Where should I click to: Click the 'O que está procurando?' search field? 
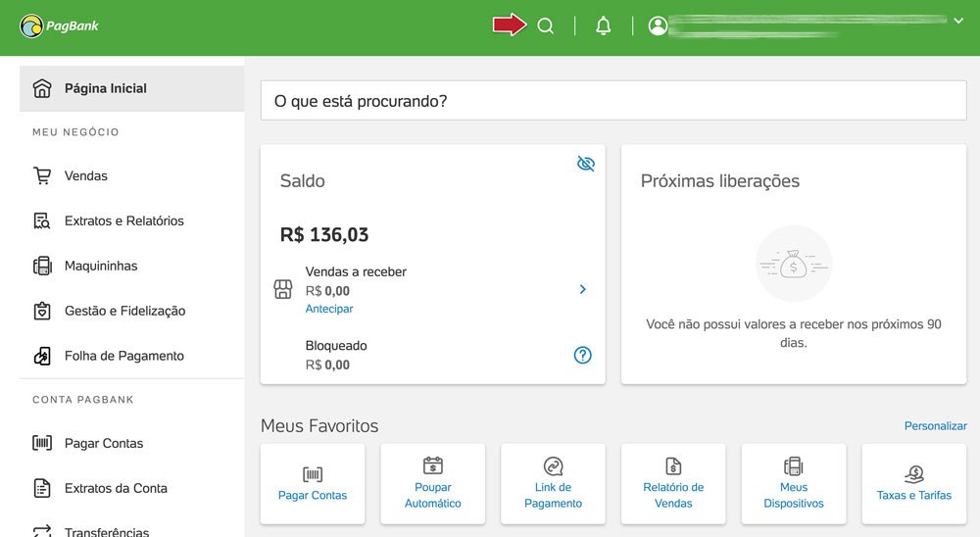click(613, 101)
